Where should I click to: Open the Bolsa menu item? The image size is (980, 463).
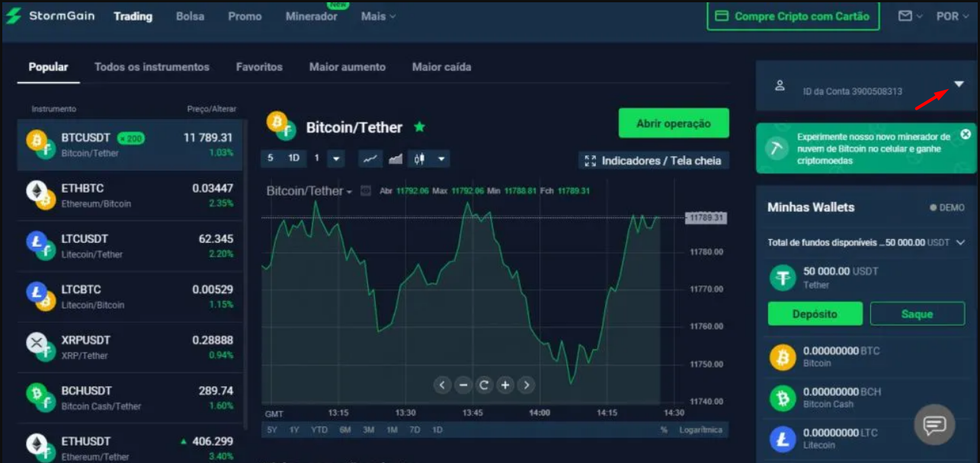pos(190,16)
